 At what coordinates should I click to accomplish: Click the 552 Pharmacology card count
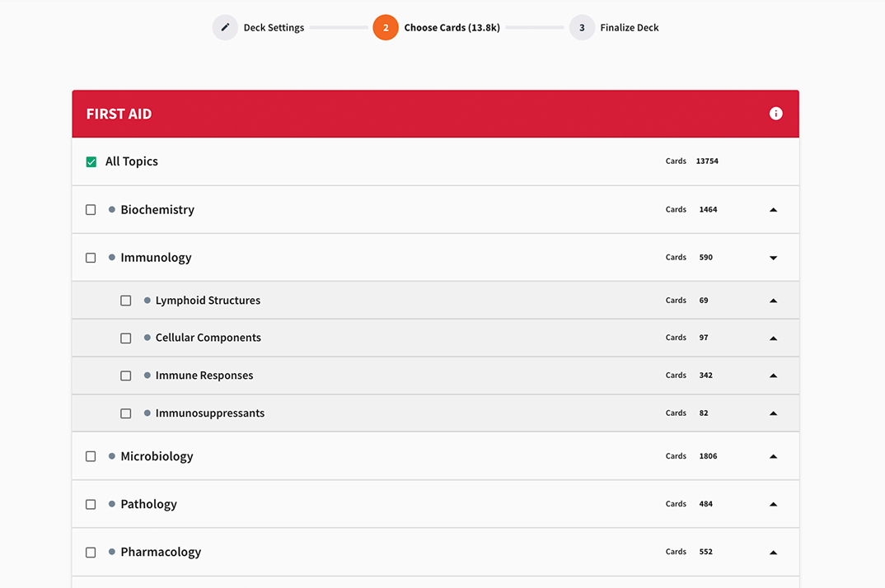pos(705,552)
